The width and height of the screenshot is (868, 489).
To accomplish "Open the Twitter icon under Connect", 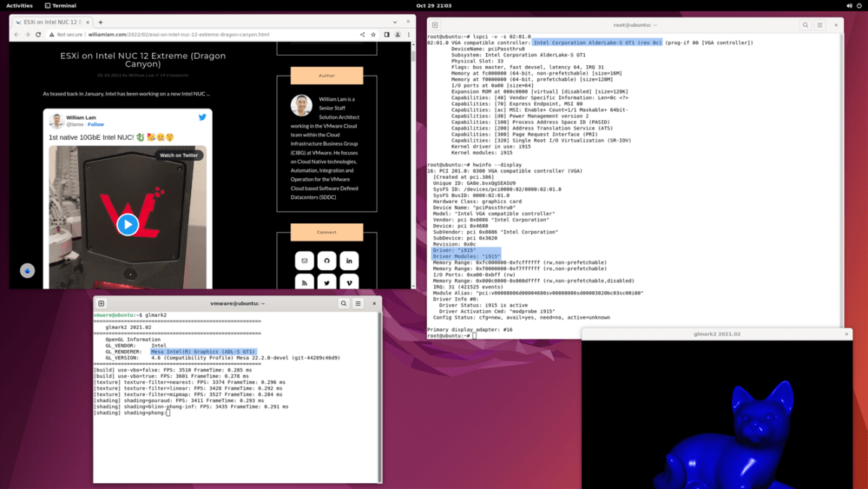I will click(326, 282).
